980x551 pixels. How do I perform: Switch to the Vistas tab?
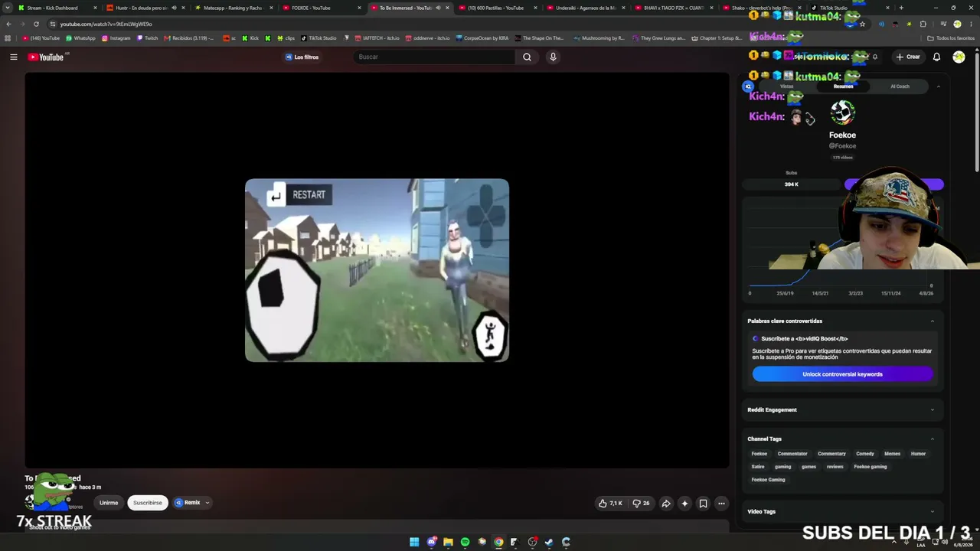tap(786, 86)
